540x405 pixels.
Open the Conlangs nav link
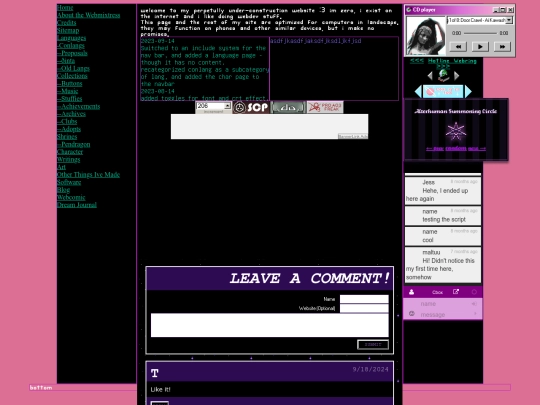71,45
